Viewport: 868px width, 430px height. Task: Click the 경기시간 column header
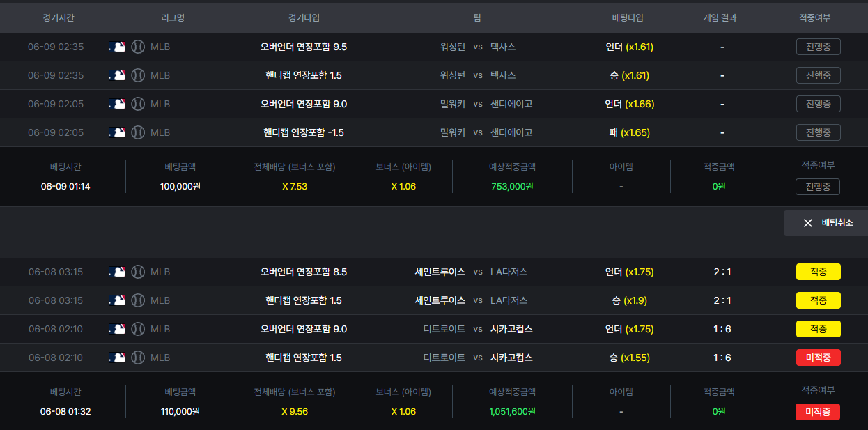point(59,17)
